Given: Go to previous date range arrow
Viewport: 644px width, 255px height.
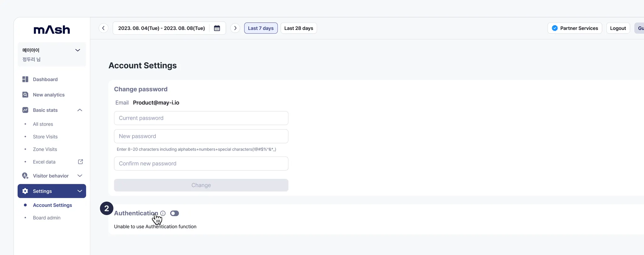Looking at the screenshot, I should (x=103, y=28).
